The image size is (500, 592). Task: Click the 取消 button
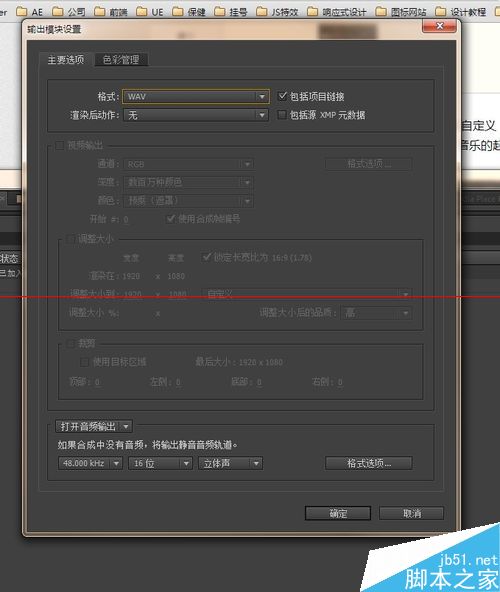pyautogui.click(x=412, y=513)
